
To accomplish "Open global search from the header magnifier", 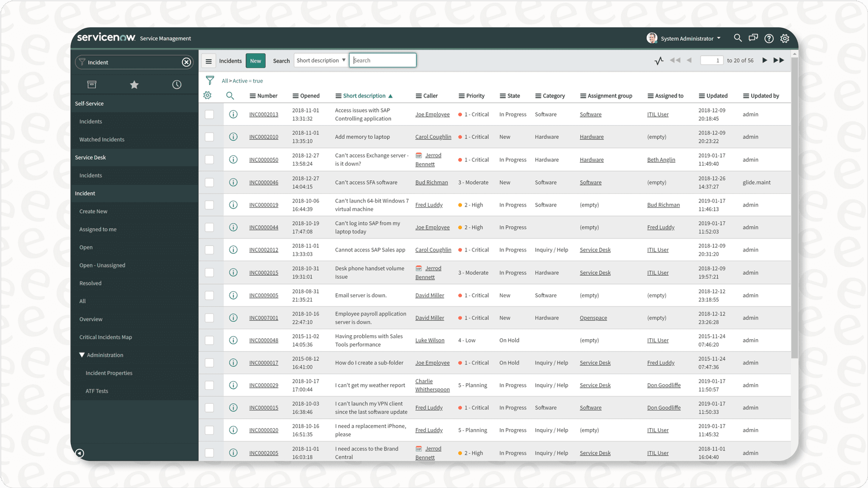I will pyautogui.click(x=738, y=38).
